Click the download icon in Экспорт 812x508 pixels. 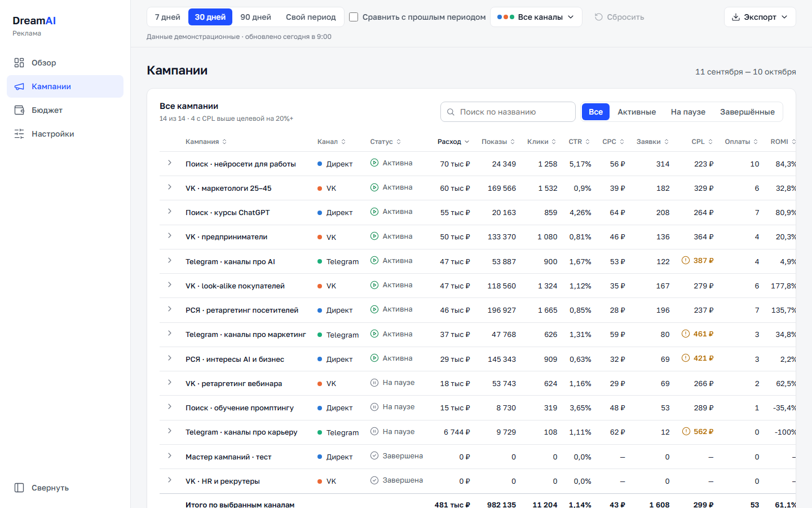(x=736, y=17)
